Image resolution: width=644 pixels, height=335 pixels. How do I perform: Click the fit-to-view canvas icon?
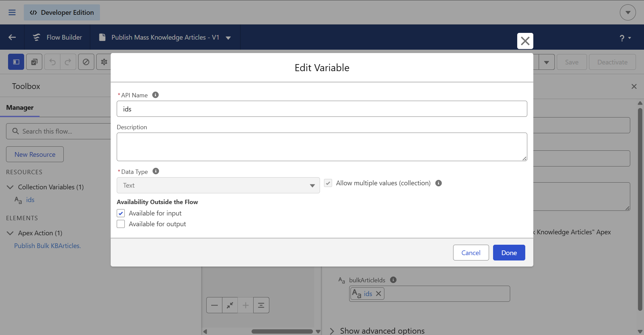tap(230, 305)
